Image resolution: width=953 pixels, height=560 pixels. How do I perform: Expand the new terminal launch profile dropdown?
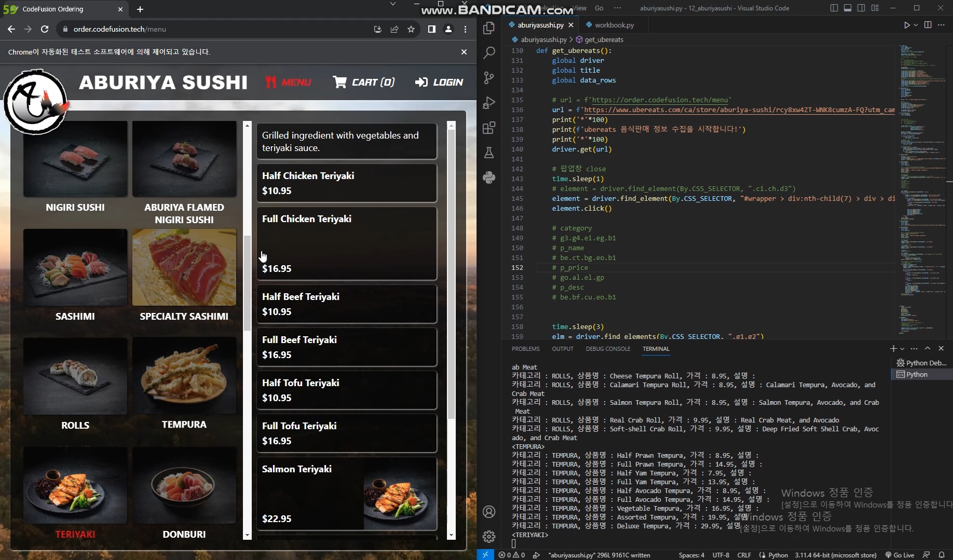(x=902, y=349)
